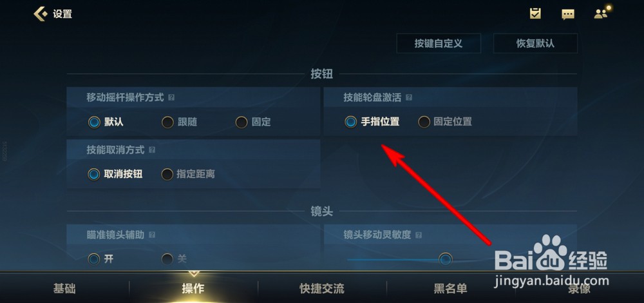Open the chat message icon

(x=567, y=14)
